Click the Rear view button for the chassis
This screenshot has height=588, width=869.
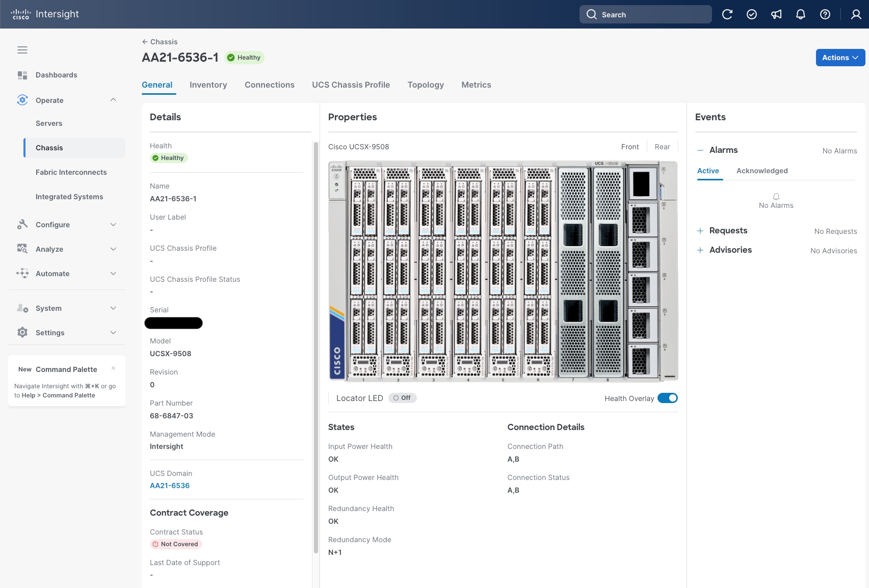point(662,147)
